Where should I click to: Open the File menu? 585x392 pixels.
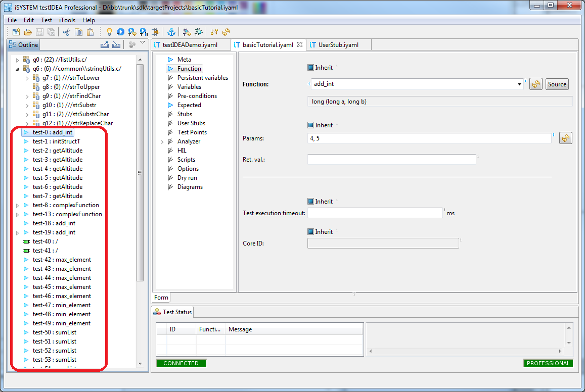12,20
